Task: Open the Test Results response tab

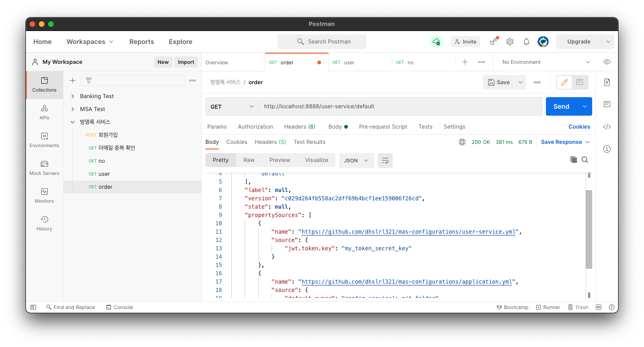Action: point(310,142)
